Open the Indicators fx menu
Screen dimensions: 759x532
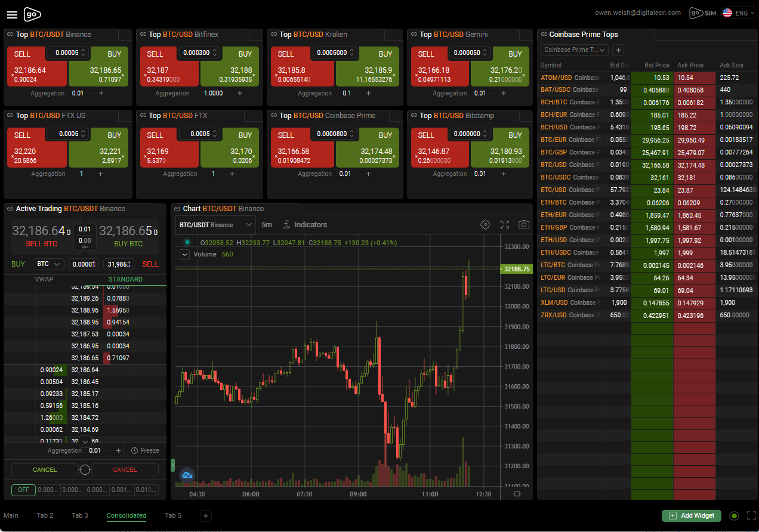[x=305, y=225]
